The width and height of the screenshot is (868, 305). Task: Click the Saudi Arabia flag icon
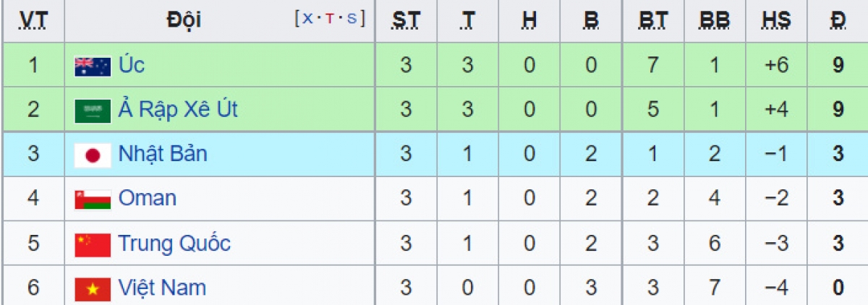click(x=93, y=111)
